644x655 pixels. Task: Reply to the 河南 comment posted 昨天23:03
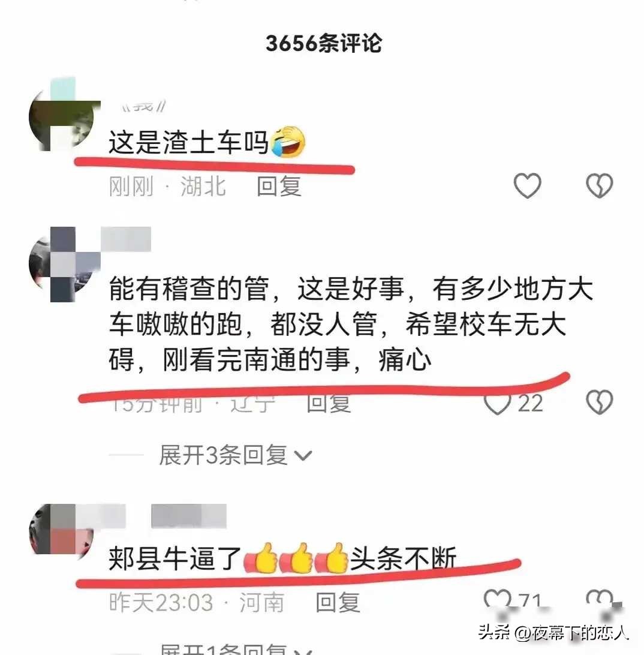point(338,602)
